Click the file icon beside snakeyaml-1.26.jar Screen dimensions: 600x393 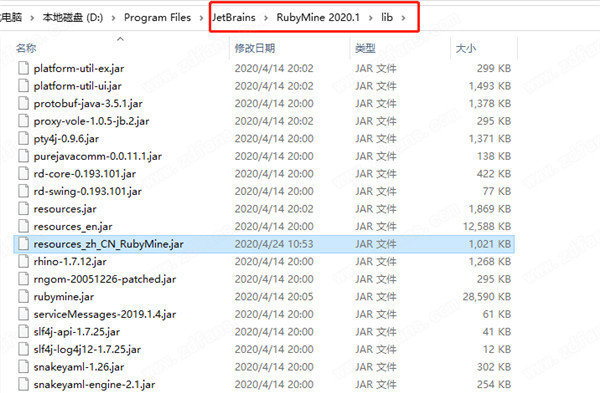23,367
